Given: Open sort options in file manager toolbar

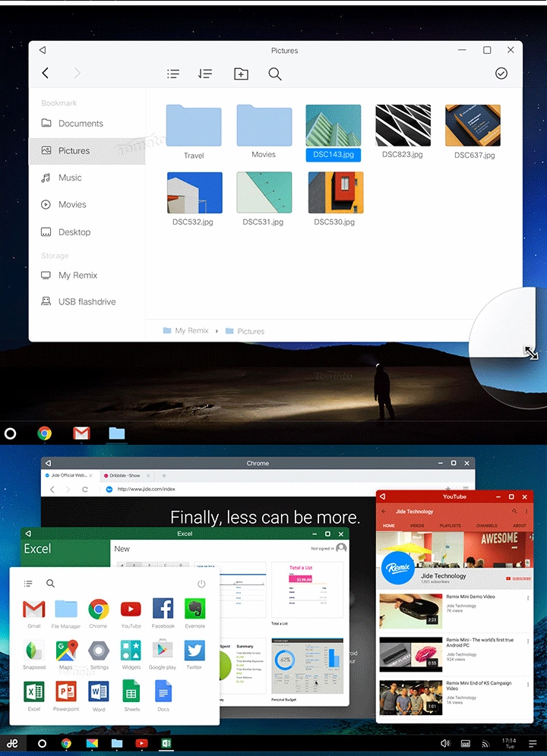Looking at the screenshot, I should [x=205, y=74].
